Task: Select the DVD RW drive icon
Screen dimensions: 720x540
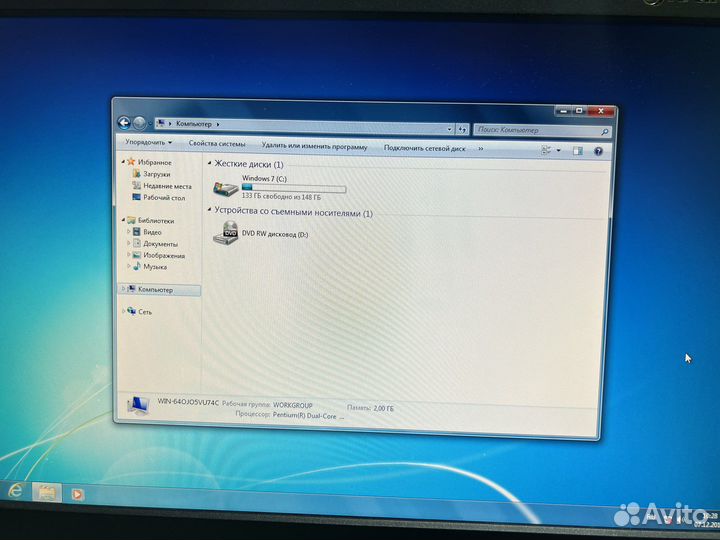Action: tap(225, 232)
